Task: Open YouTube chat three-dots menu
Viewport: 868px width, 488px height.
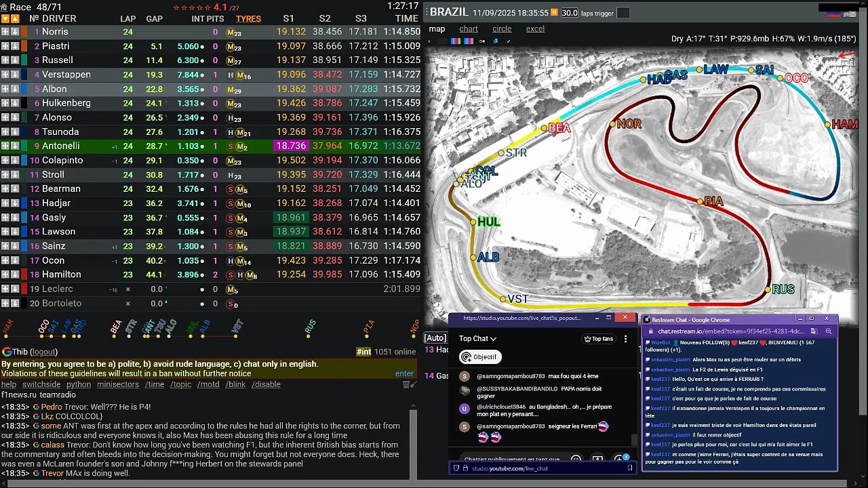Action: tap(625, 339)
